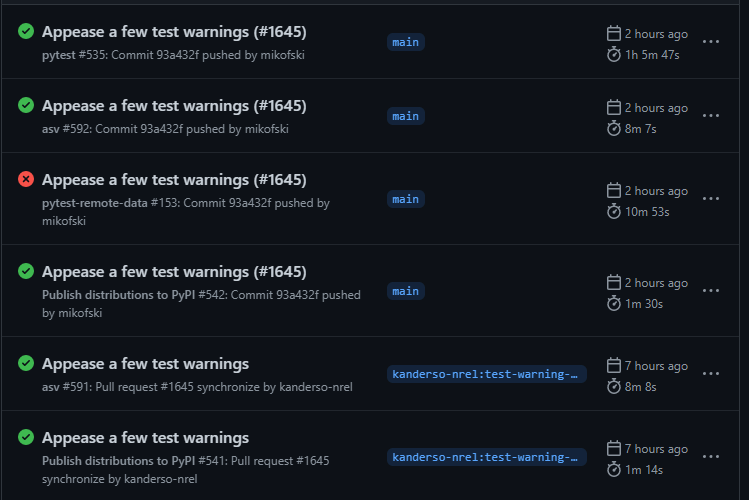Open the workflow run titled pytest #535
The height and width of the screenshot is (500, 749).
(x=174, y=32)
